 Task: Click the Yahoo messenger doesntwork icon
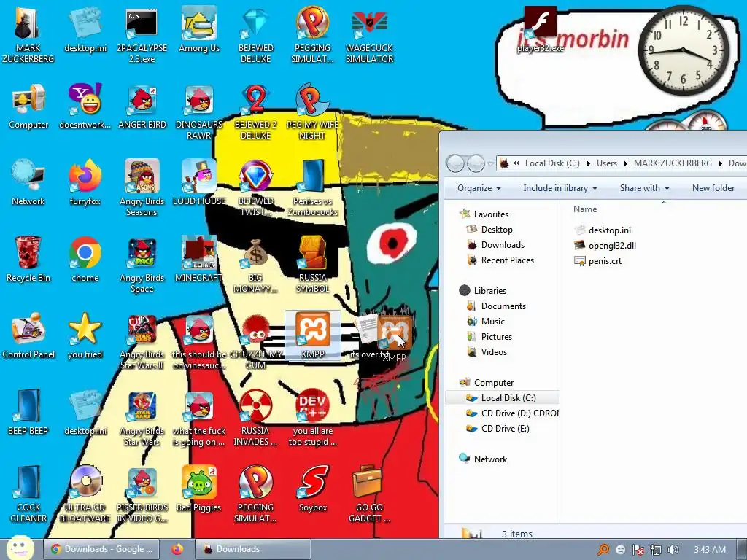tap(85, 107)
